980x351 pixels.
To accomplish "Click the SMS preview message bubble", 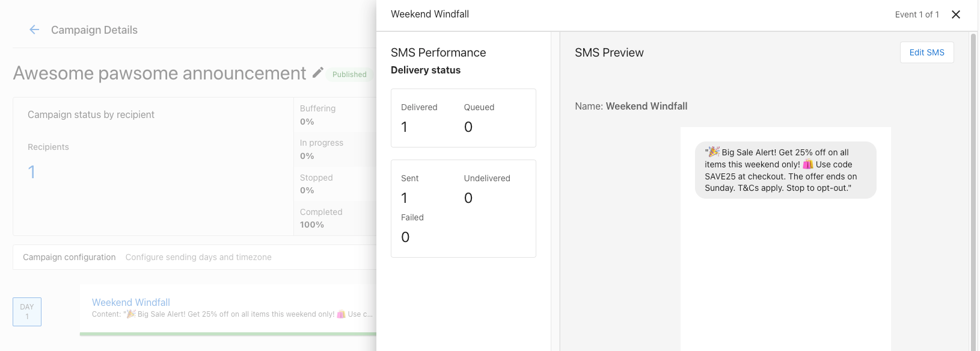I will [785, 170].
